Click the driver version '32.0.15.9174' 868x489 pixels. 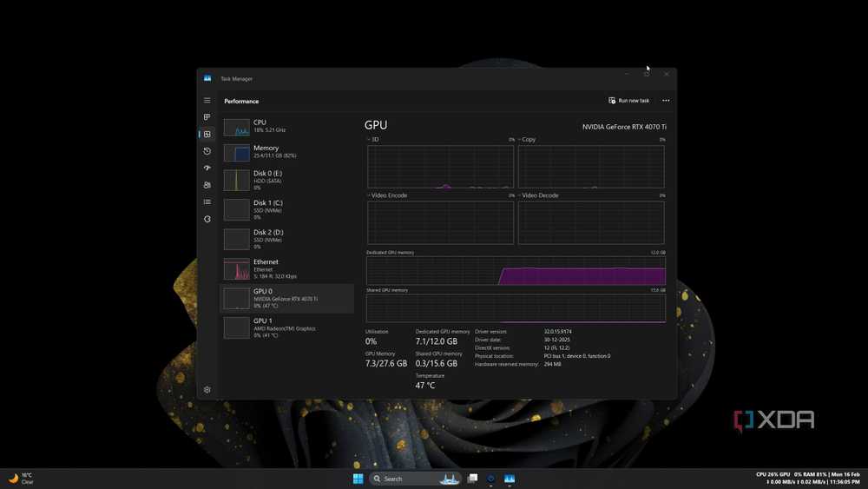point(557,332)
